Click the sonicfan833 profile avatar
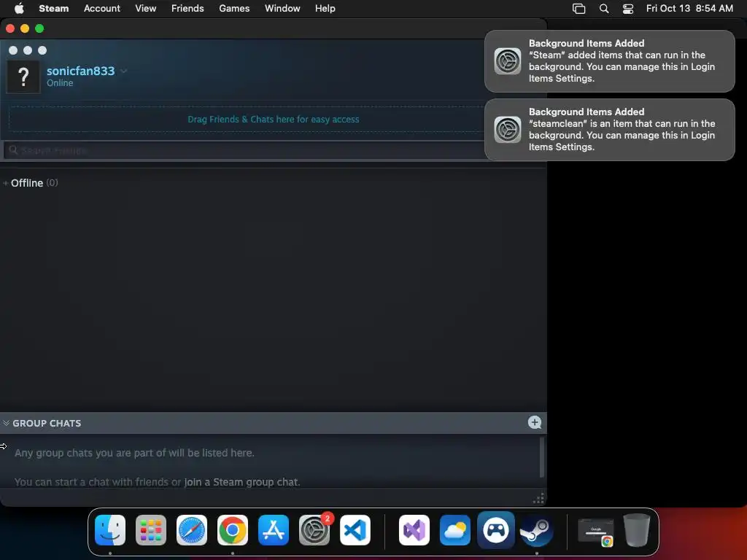 pos(23,77)
